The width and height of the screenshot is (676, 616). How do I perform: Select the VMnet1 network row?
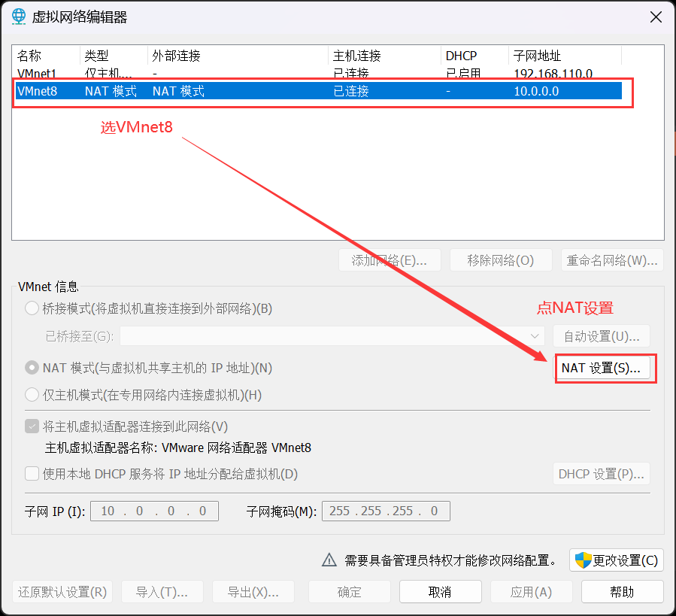pyautogui.click(x=318, y=74)
